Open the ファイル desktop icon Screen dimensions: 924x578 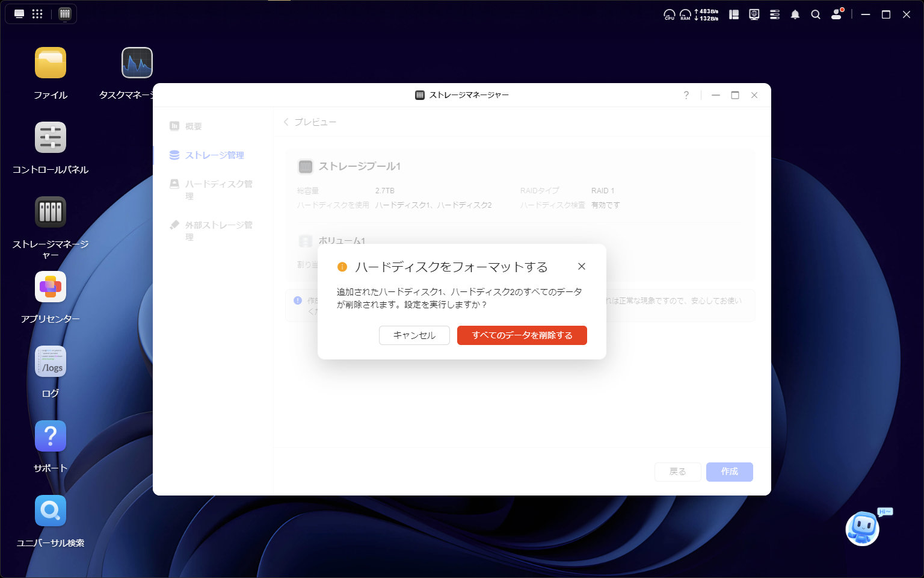(x=51, y=63)
